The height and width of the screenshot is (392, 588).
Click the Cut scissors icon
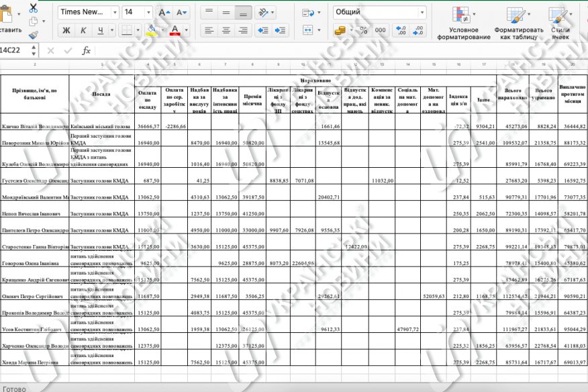(34, 7)
